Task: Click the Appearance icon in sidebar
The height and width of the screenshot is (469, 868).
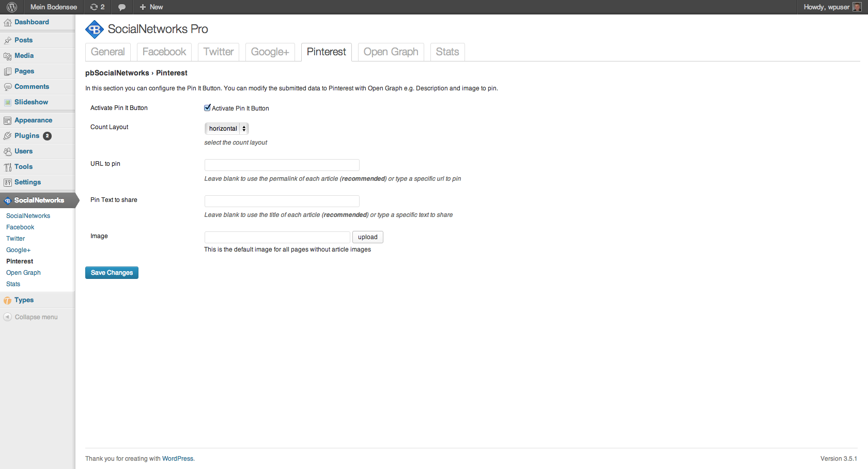Action: pos(8,120)
